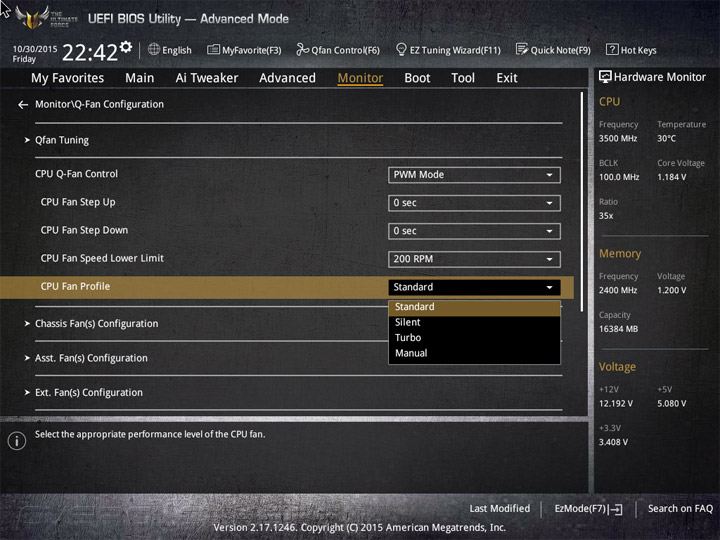Viewport: 720px width, 540px height.
Task: Click Search on FAQ
Action: 680,508
